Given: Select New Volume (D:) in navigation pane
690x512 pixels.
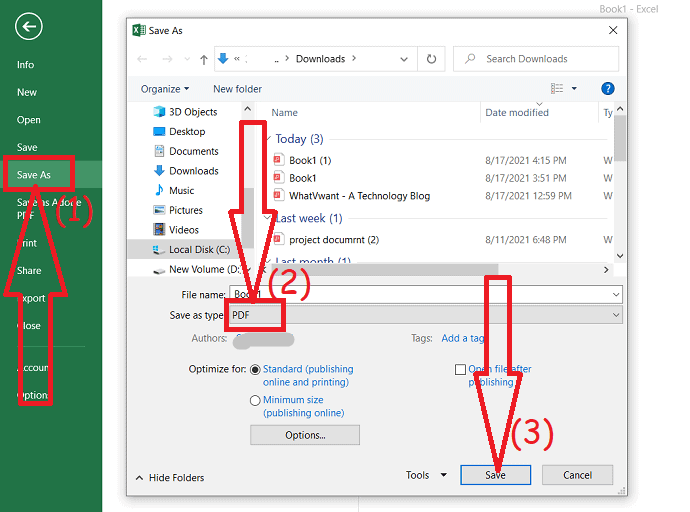Looking at the screenshot, I should [205, 269].
